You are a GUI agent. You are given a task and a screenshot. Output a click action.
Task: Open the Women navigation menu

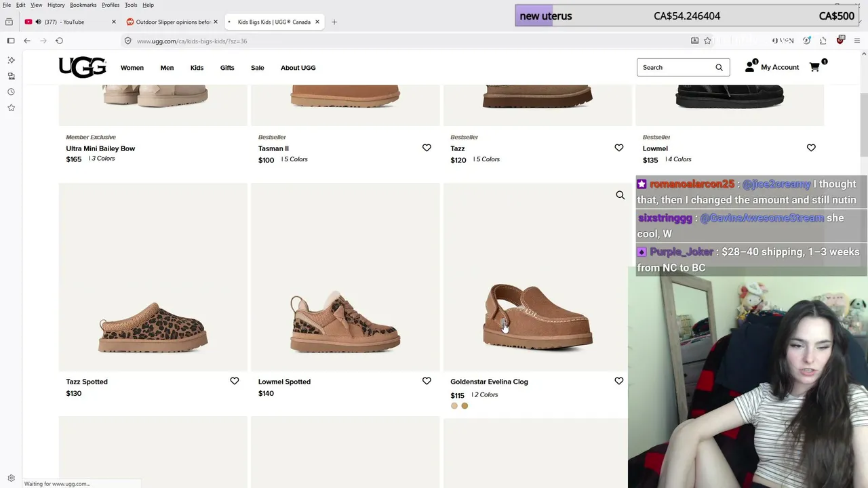(x=132, y=68)
